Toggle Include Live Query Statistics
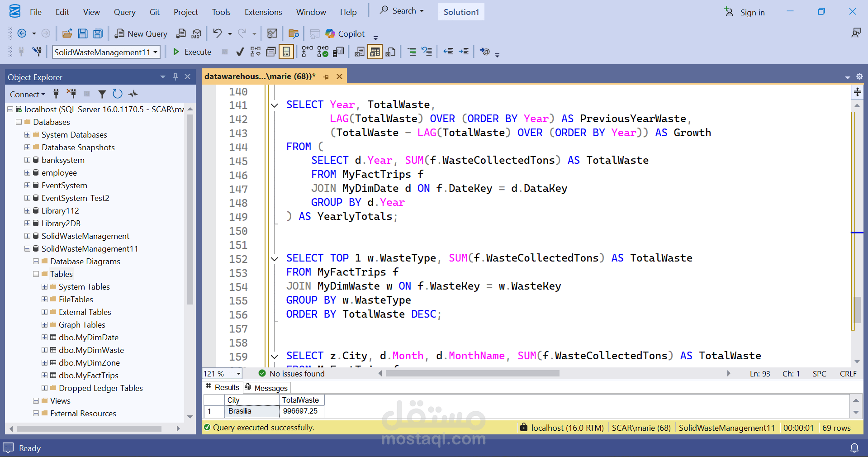Viewport: 868px width, 457px height. 323,52
